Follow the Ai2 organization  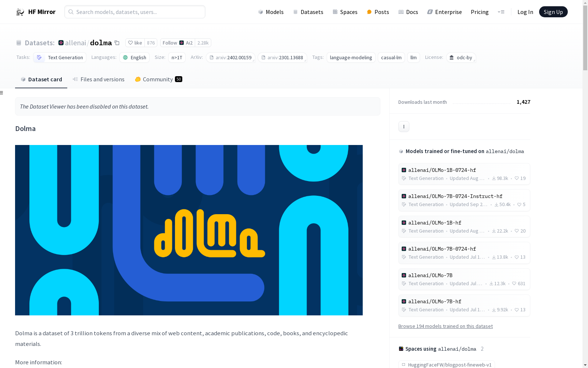pos(178,43)
